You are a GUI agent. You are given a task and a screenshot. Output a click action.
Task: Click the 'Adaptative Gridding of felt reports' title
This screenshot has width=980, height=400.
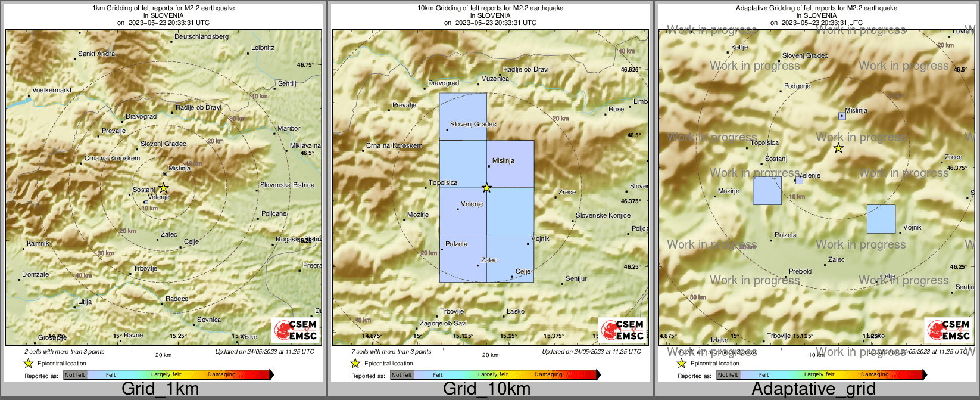point(816,8)
